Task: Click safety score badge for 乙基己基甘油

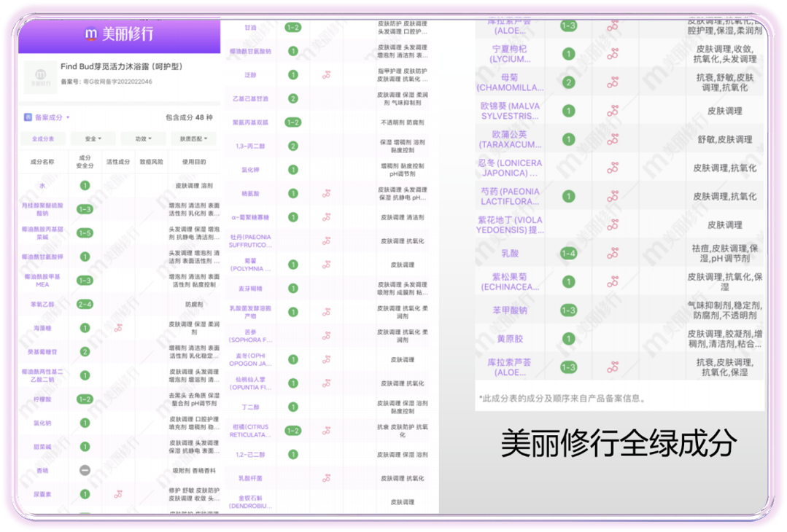Action: pyautogui.click(x=293, y=99)
